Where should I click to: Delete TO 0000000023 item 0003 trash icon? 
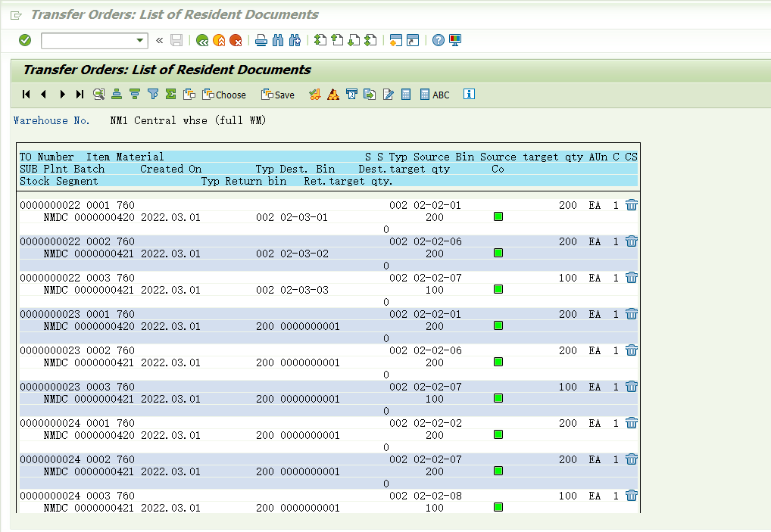coord(632,387)
